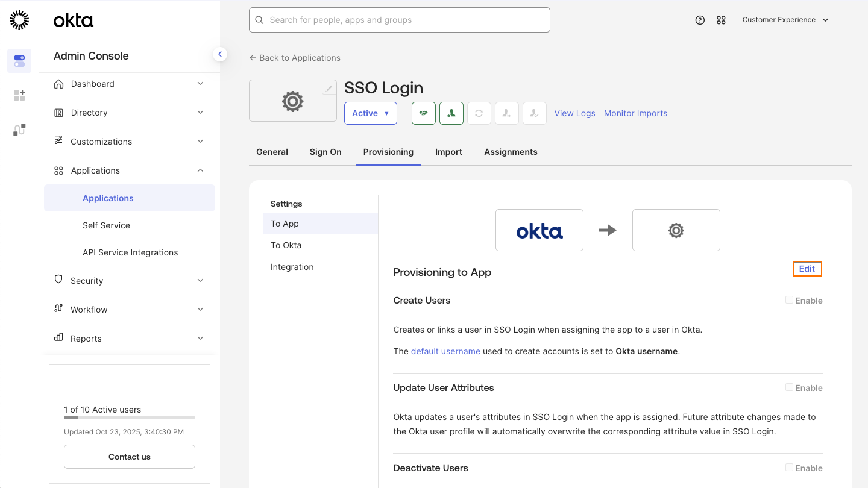The height and width of the screenshot is (488, 868).
Task: Click the grayed-out sync refresh icon
Action: pos(479,113)
